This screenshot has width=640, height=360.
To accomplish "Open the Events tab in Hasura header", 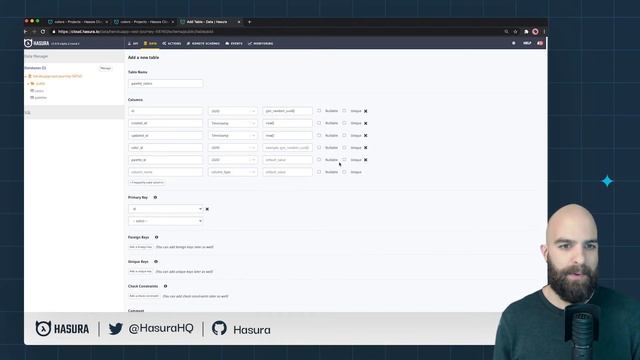I will point(234,43).
